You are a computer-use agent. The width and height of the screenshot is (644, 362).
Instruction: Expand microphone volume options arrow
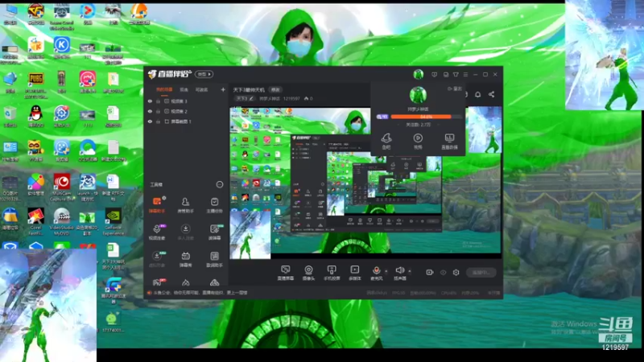[386, 271]
